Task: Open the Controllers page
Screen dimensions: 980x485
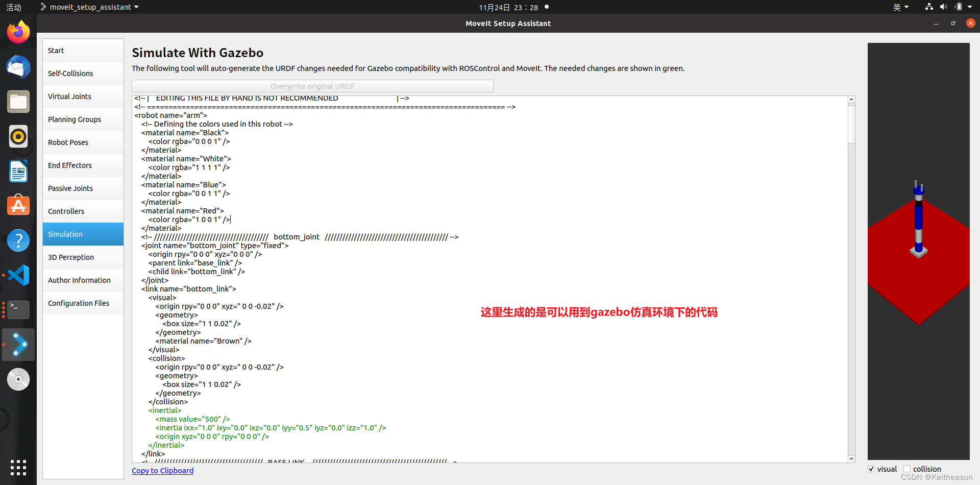Action: point(83,211)
